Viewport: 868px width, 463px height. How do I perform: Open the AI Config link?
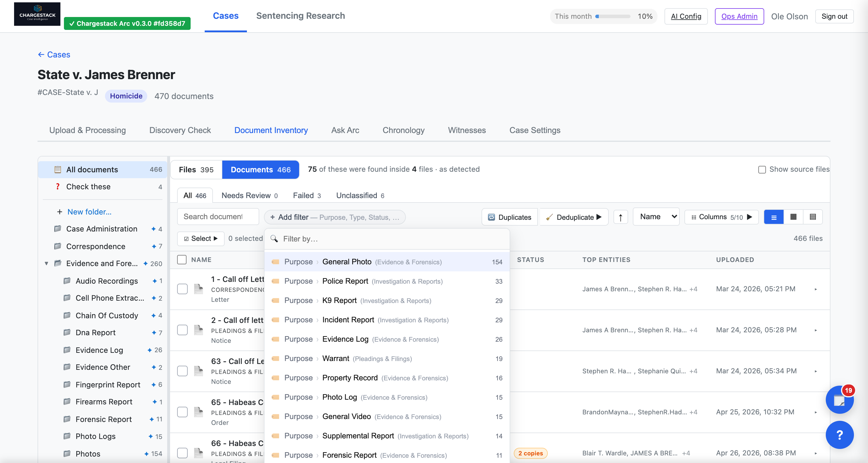tap(686, 16)
